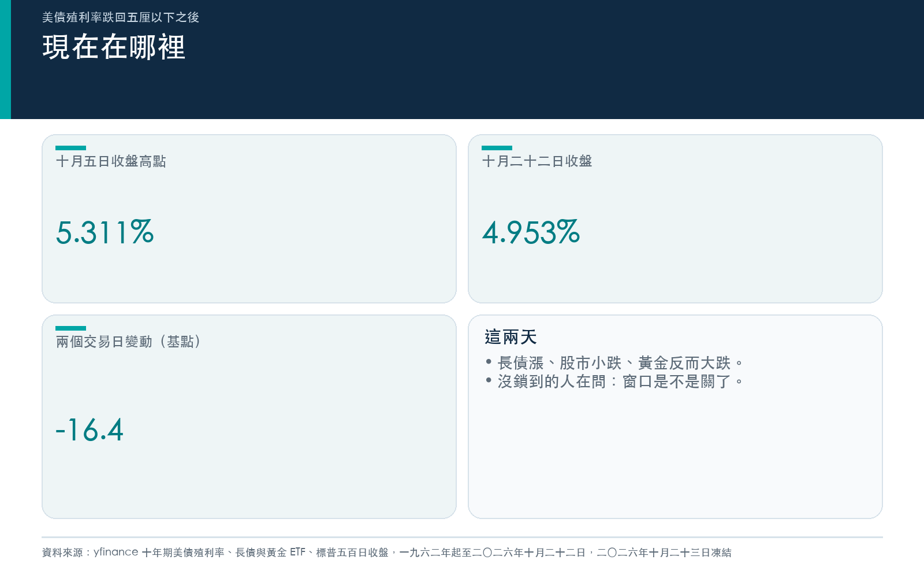Image resolution: width=924 pixels, height=578 pixels.
Task: Click the value -16.4
Action: click(90, 430)
